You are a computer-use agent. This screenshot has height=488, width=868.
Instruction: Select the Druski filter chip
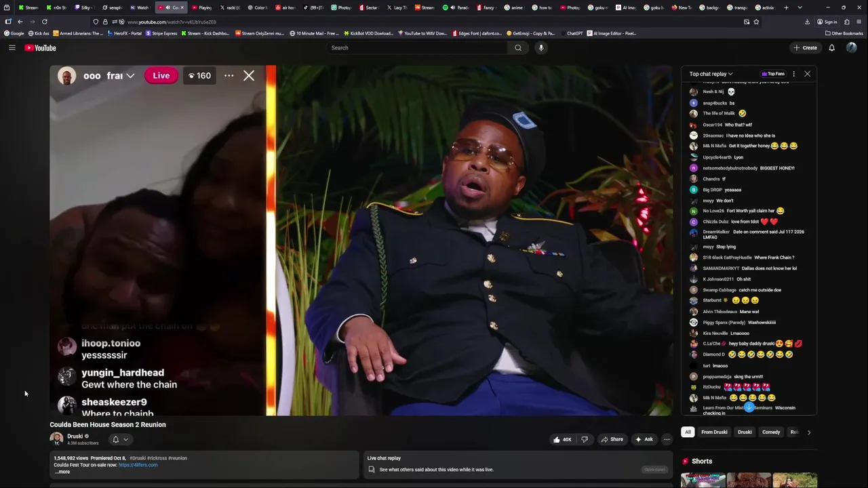(745, 432)
